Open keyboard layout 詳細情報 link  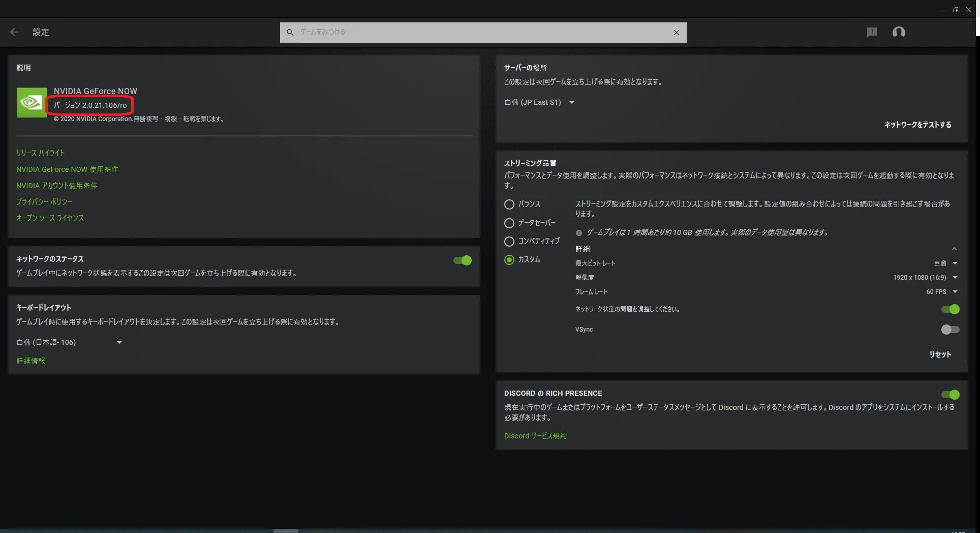(x=31, y=361)
